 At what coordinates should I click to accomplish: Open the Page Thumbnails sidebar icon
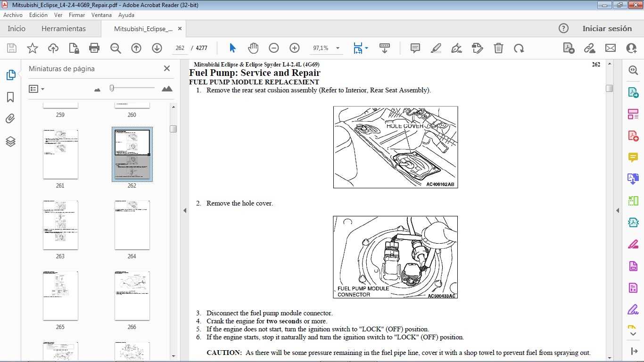[x=10, y=75]
